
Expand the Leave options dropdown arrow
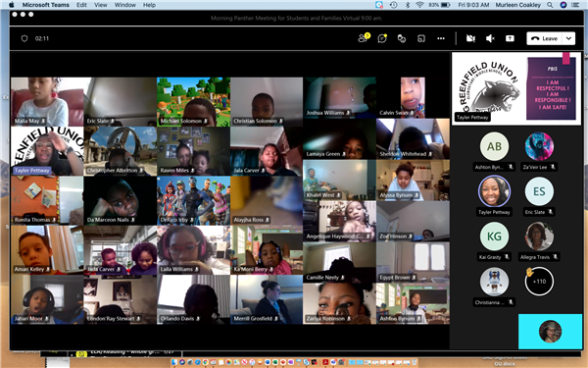pyautogui.click(x=568, y=38)
